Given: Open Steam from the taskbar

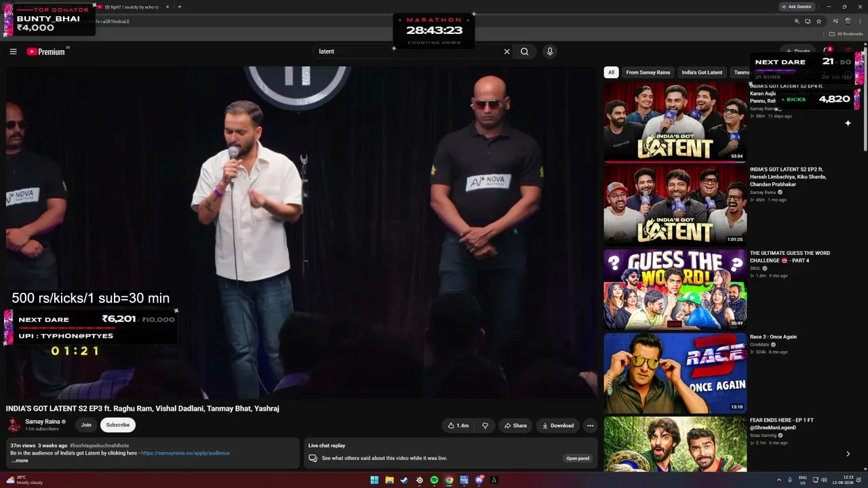Looking at the screenshot, I should [404, 481].
